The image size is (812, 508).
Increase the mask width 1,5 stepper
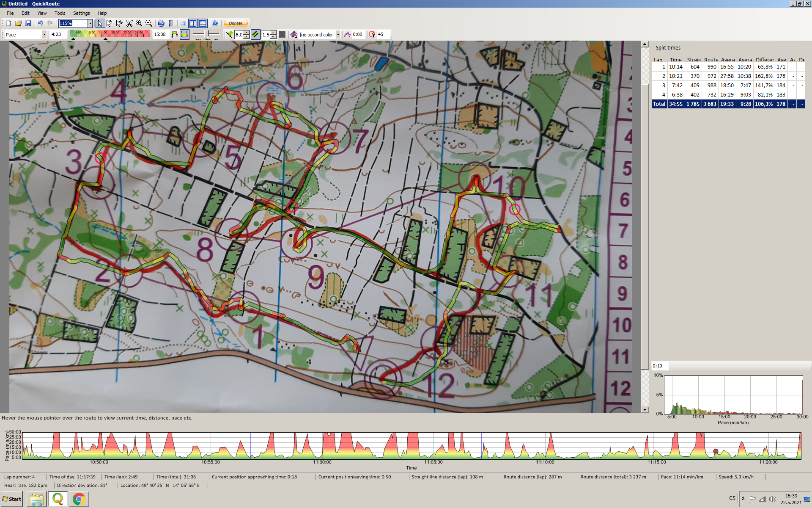click(273, 33)
